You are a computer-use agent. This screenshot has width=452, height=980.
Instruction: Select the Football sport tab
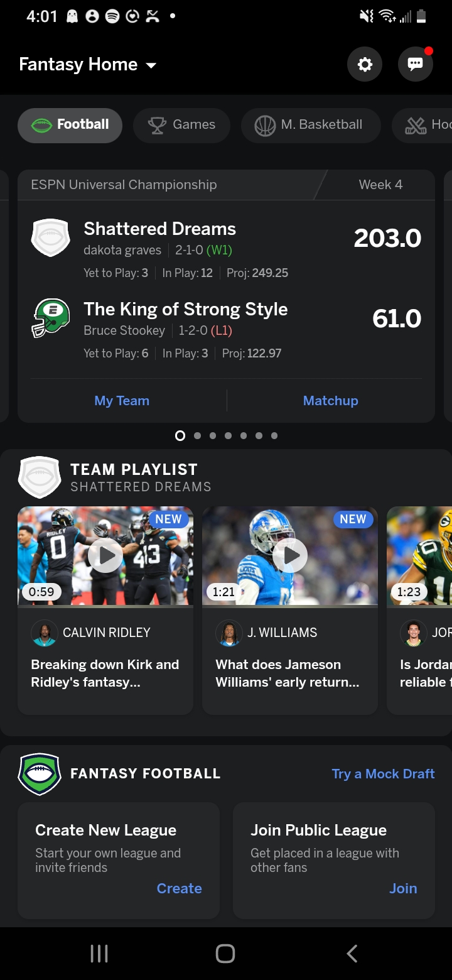(x=70, y=125)
